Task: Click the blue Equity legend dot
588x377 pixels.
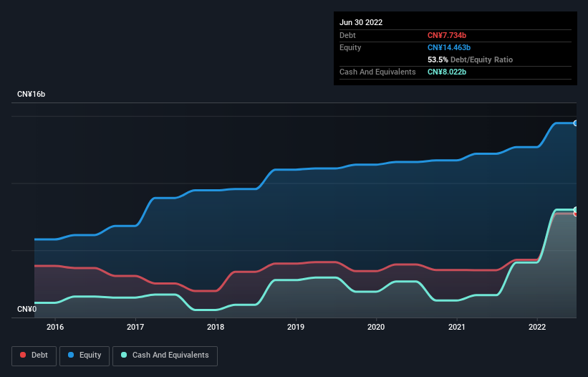Action: [x=71, y=355]
